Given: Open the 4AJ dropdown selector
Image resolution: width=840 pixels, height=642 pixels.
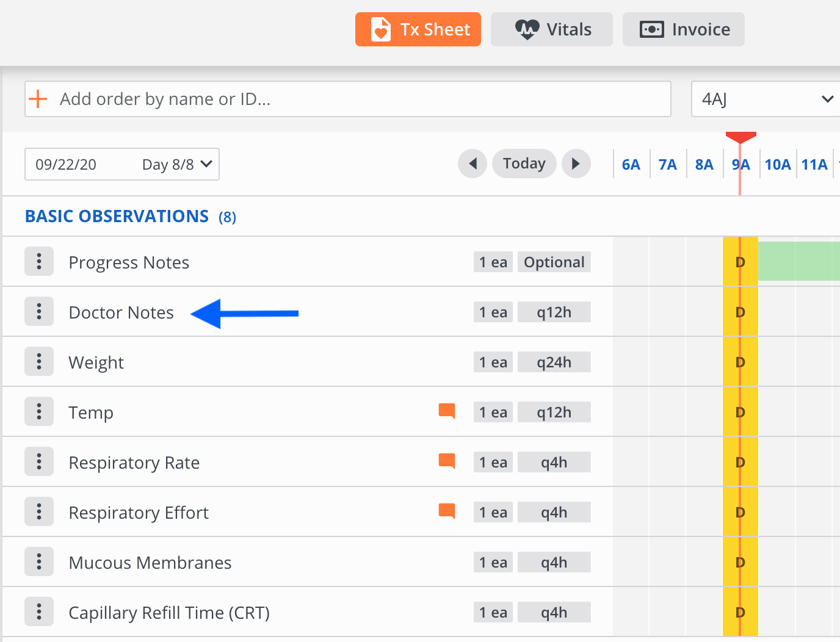Looking at the screenshot, I should coord(766,99).
